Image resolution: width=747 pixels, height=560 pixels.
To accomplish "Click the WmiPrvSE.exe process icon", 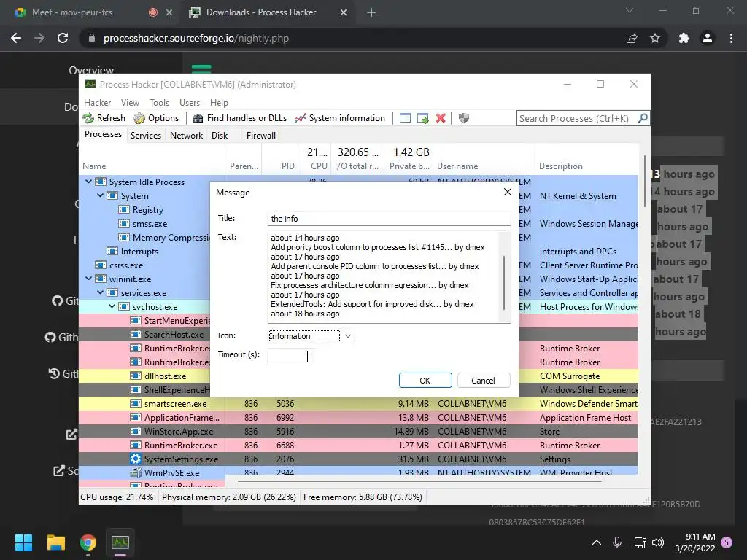I will tap(136, 472).
